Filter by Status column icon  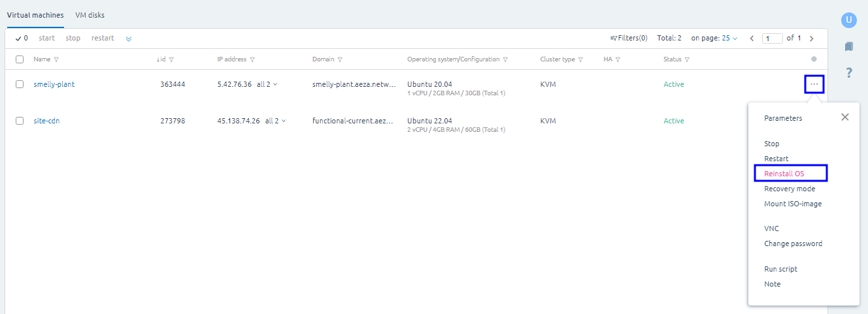click(687, 59)
